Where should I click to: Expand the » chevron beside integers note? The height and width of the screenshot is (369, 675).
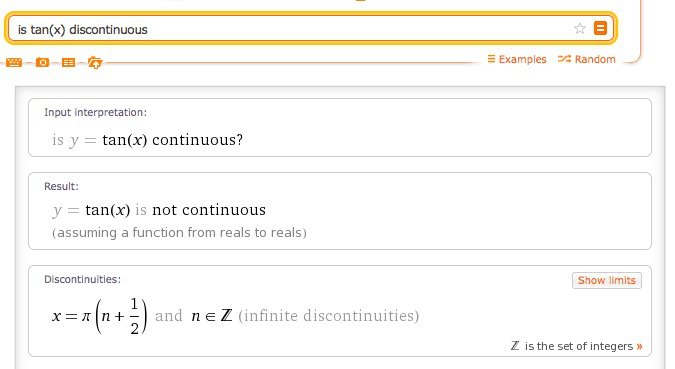(639, 346)
